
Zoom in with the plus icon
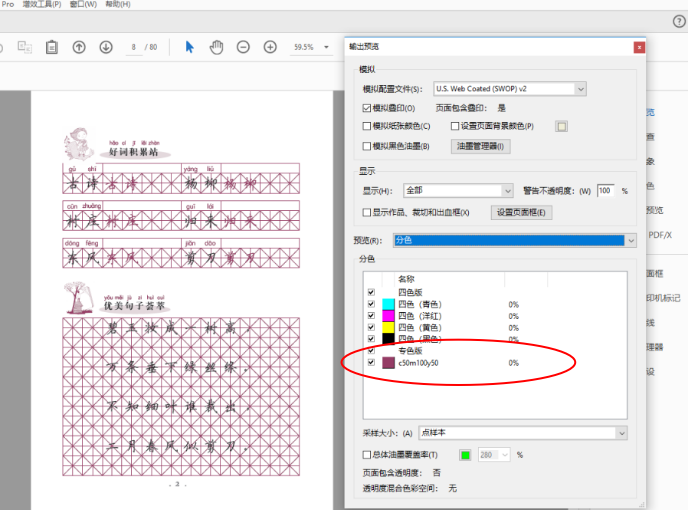270,47
